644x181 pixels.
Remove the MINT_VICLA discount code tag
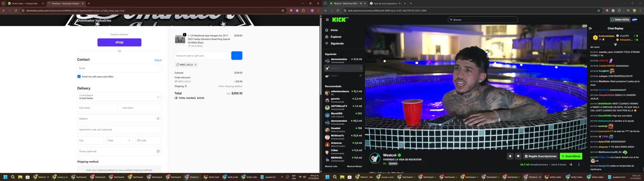[195, 65]
